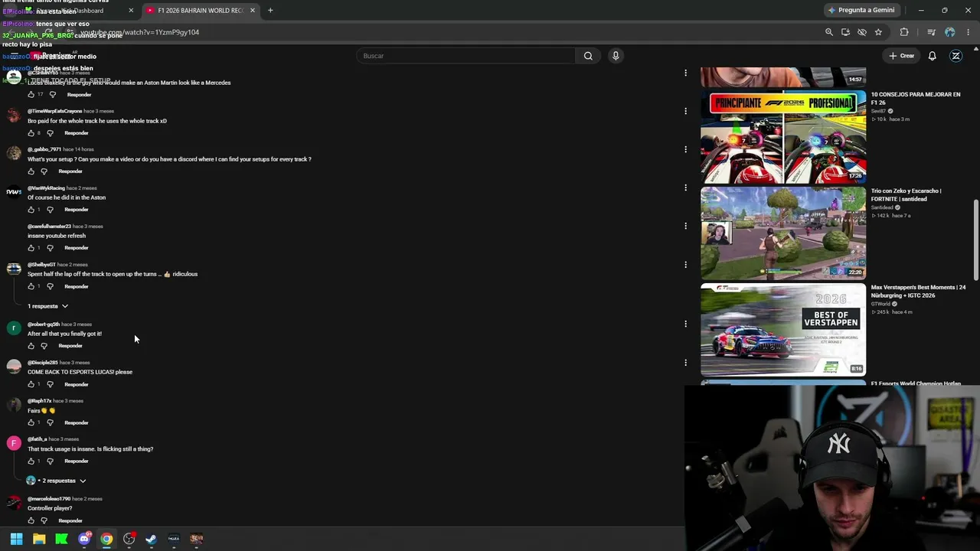Screen dimensions: 980x551
Task: Open Steam from the taskbar
Action: (152, 539)
